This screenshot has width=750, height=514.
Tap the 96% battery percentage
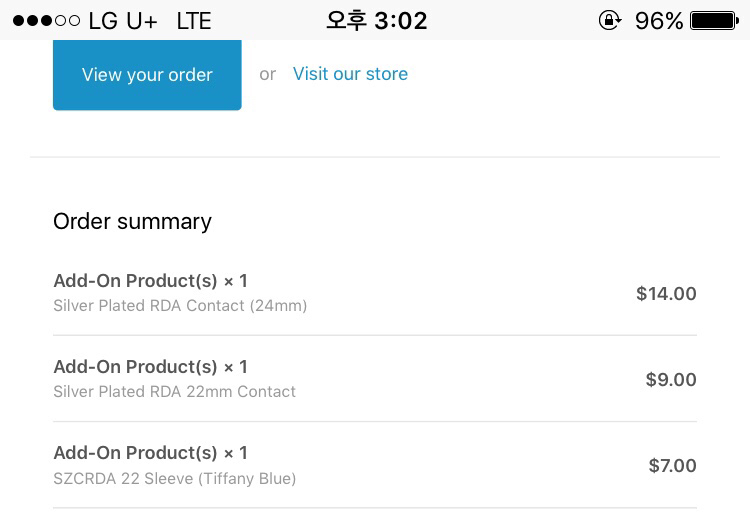659,21
